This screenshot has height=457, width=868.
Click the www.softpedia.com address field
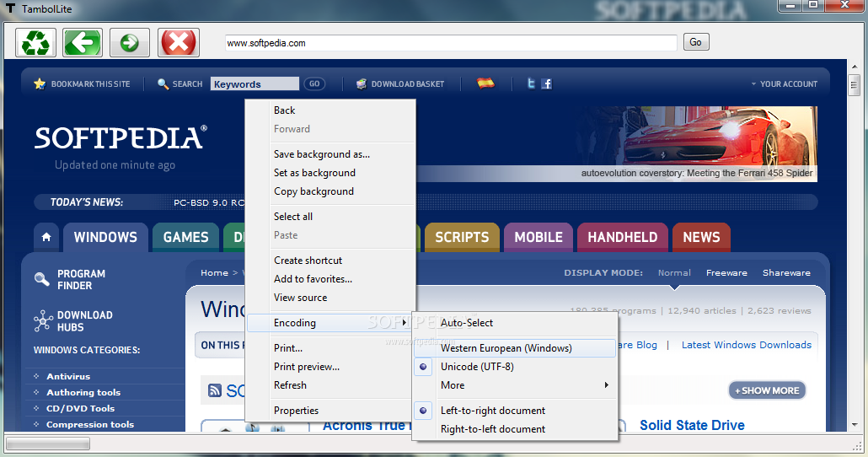point(451,43)
